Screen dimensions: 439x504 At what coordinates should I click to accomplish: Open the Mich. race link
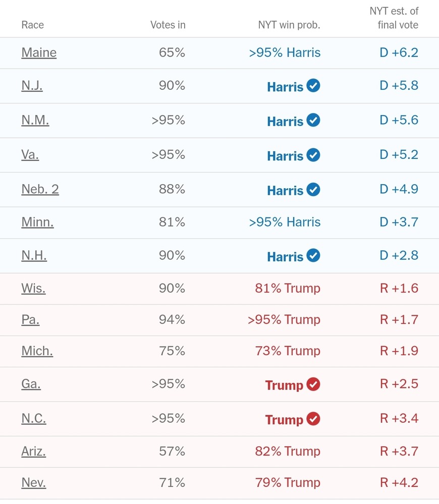pos(37,351)
